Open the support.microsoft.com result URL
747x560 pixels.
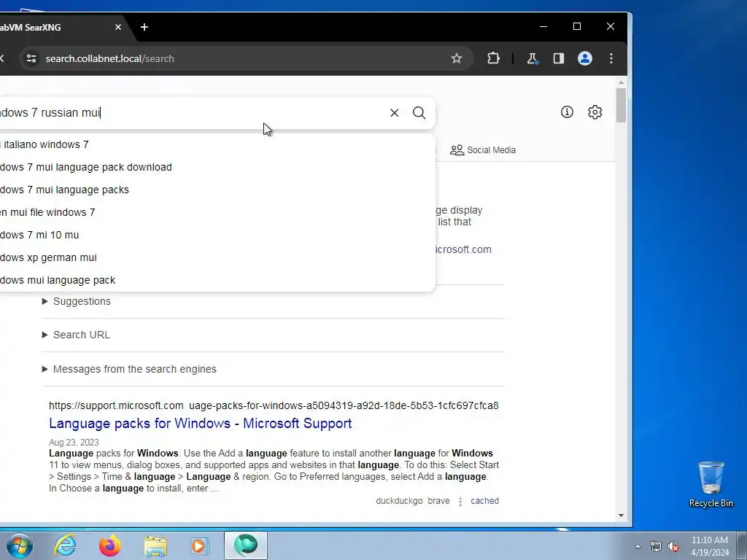coord(274,405)
